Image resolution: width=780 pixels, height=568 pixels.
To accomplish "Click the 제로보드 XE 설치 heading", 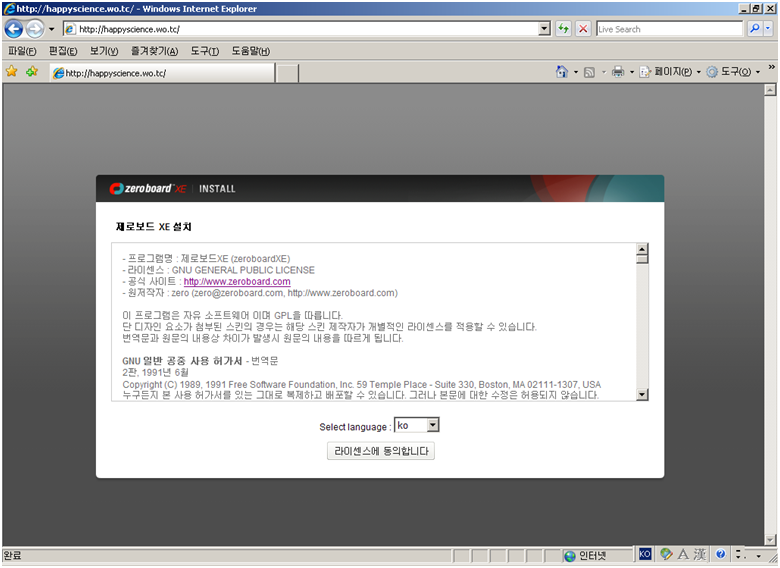I will [x=153, y=227].
